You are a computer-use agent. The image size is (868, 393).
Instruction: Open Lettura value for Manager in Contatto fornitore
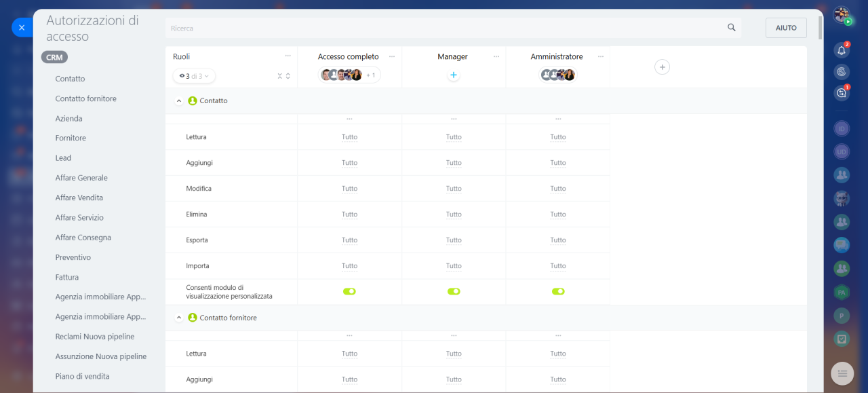454,354
